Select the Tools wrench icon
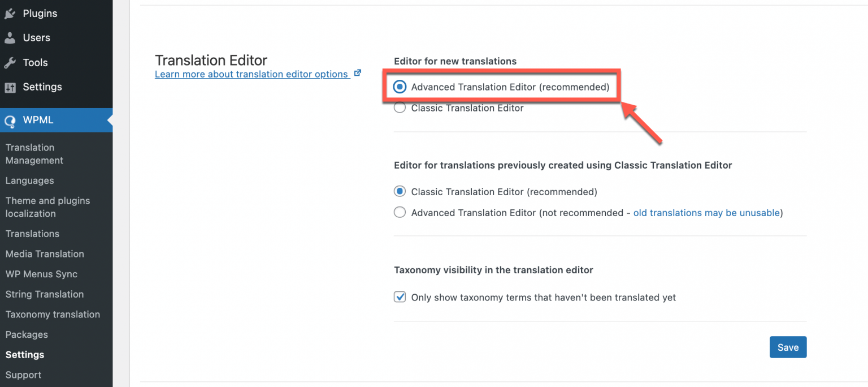868x387 pixels. coord(10,62)
